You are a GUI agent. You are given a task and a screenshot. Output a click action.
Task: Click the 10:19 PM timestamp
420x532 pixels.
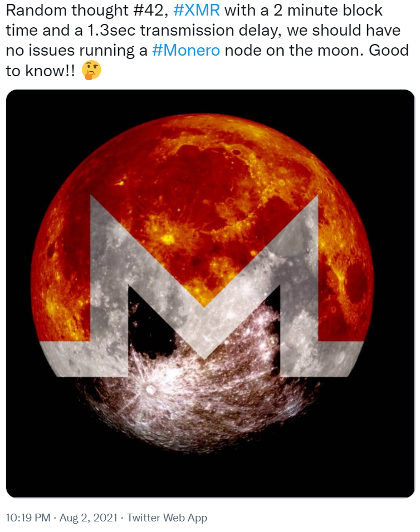tap(28, 518)
